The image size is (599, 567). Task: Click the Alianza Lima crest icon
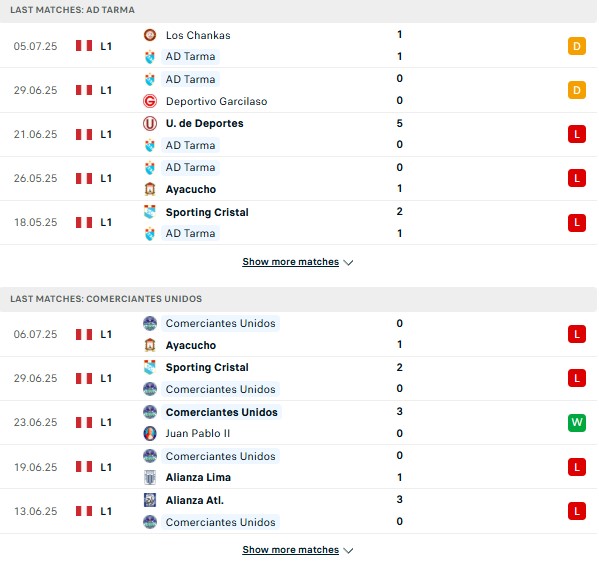(x=150, y=477)
